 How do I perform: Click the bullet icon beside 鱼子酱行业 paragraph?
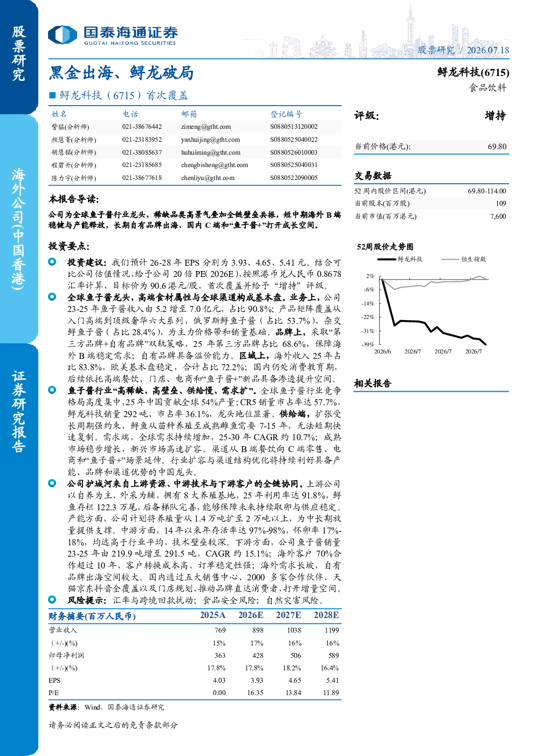click(52, 390)
